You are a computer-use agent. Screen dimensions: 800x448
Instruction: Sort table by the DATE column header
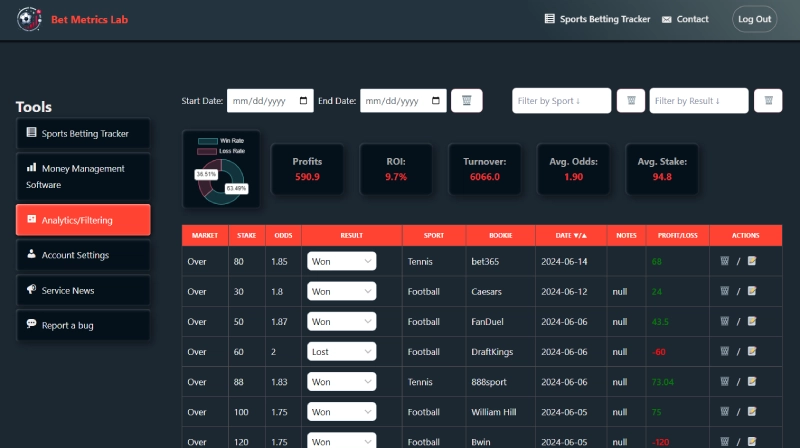pos(571,235)
